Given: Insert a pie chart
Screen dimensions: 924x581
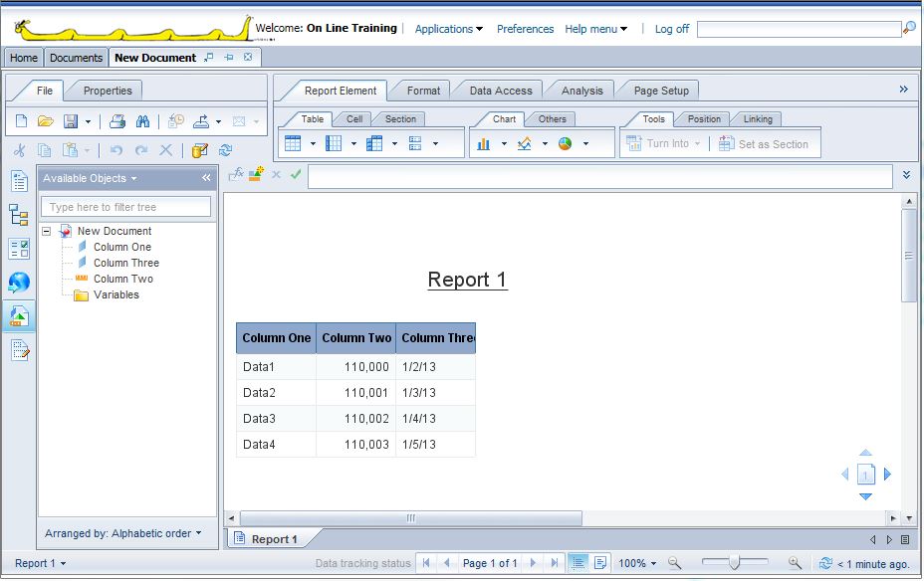Looking at the screenshot, I should (x=566, y=143).
